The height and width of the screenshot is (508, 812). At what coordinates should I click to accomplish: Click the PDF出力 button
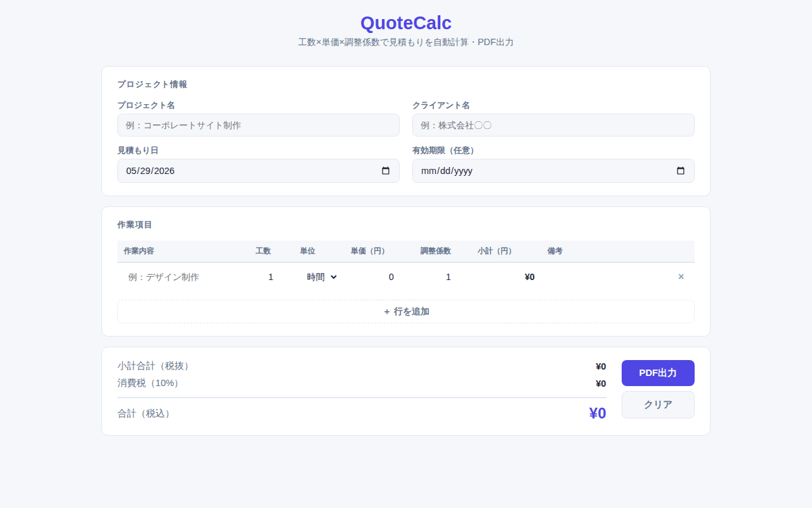pos(658,373)
